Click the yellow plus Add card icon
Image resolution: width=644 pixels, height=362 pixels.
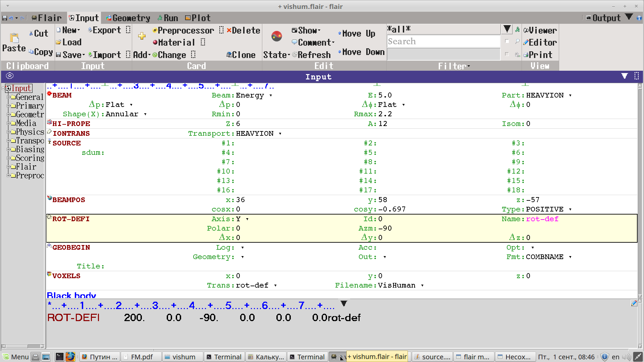(142, 36)
